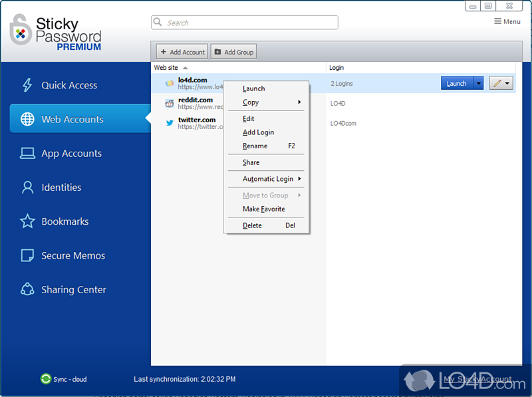Expand the Launch button dropdown arrow
The image size is (532, 397).
tap(478, 83)
